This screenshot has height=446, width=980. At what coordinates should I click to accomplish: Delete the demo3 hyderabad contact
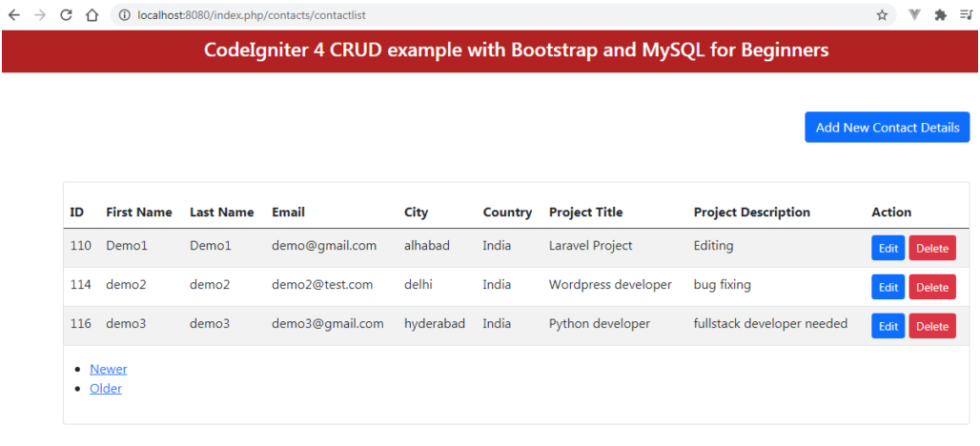[932, 326]
